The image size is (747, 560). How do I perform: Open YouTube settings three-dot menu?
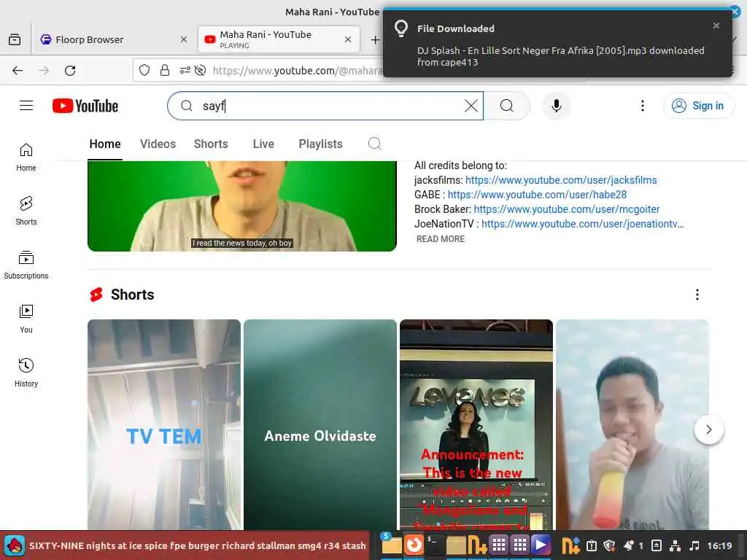[x=642, y=106]
